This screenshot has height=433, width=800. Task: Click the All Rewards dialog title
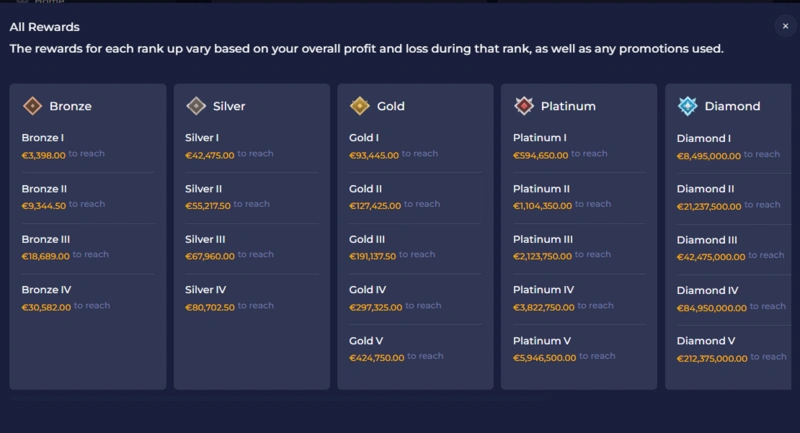[45, 27]
